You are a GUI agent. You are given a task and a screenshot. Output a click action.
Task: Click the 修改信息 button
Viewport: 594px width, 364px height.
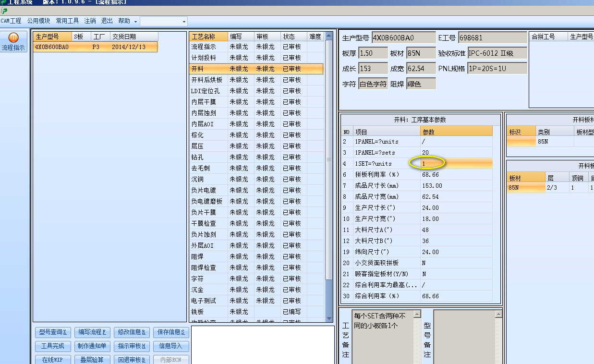click(x=132, y=332)
